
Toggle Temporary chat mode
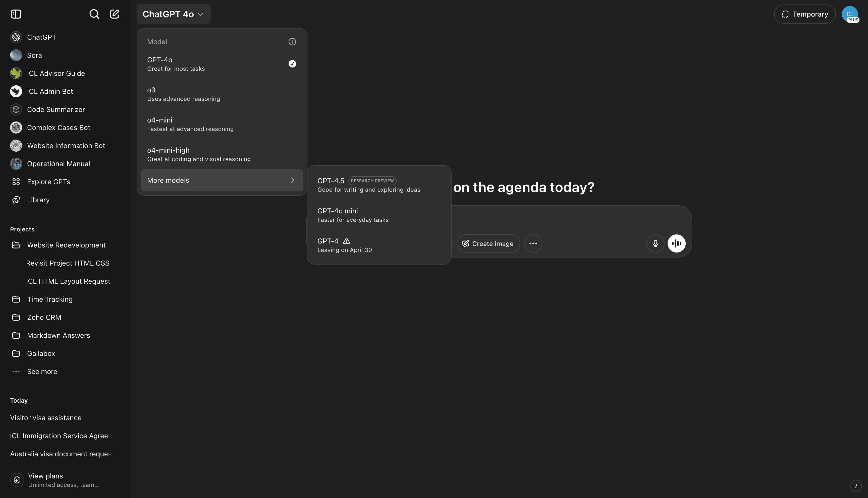pos(805,14)
